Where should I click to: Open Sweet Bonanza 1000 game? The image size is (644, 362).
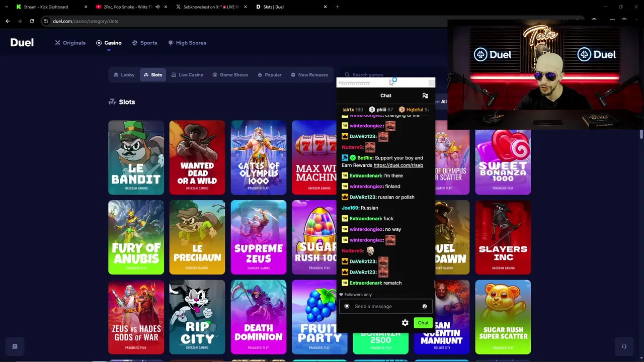click(x=503, y=161)
